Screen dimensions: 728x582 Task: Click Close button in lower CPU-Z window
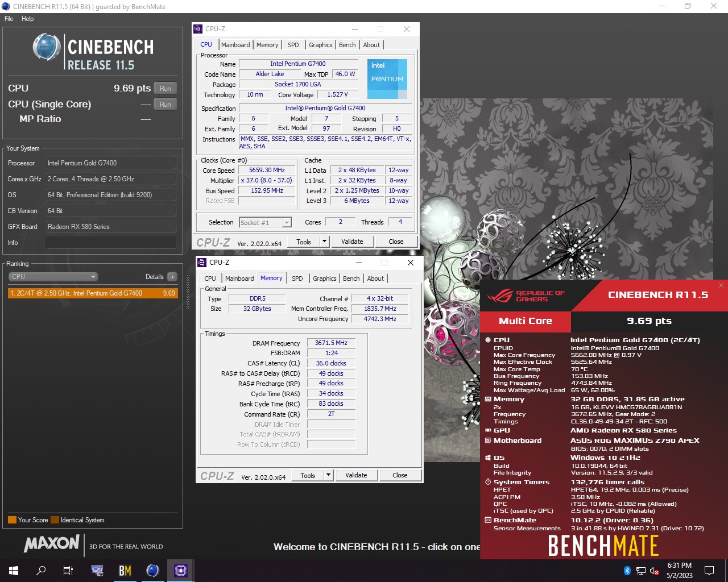pos(400,475)
